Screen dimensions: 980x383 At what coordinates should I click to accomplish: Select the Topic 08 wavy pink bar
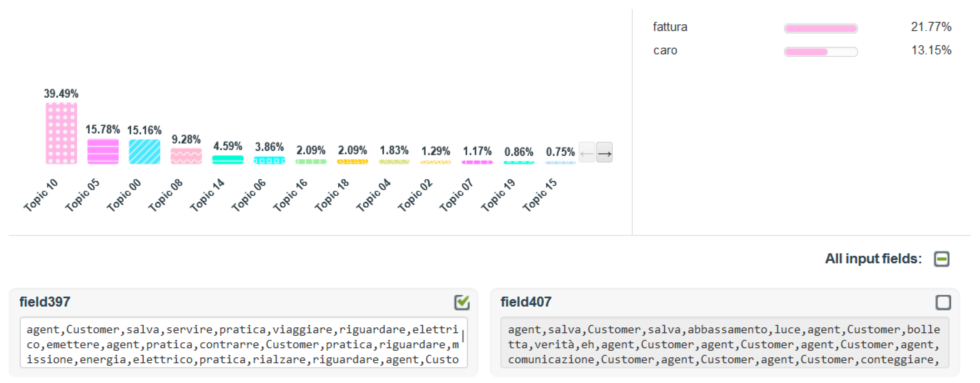pyautogui.click(x=186, y=156)
